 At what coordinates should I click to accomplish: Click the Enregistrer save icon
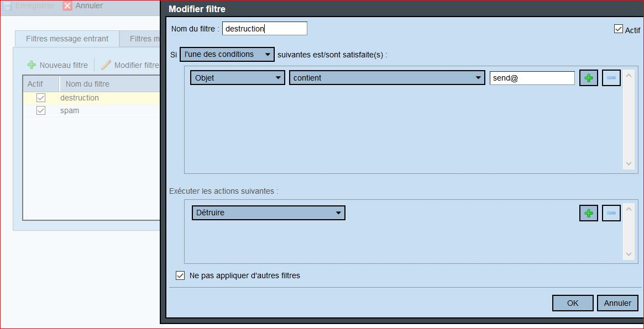pyautogui.click(x=7, y=6)
